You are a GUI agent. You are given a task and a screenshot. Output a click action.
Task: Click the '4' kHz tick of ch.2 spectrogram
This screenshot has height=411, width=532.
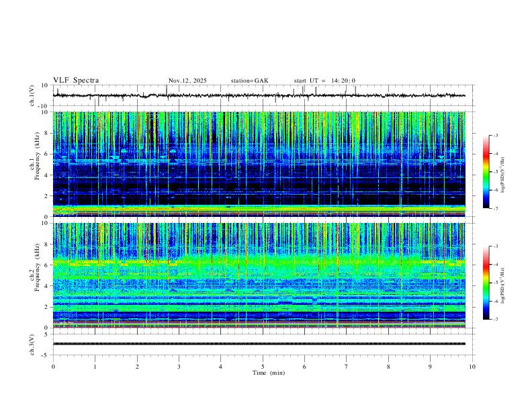47,286
